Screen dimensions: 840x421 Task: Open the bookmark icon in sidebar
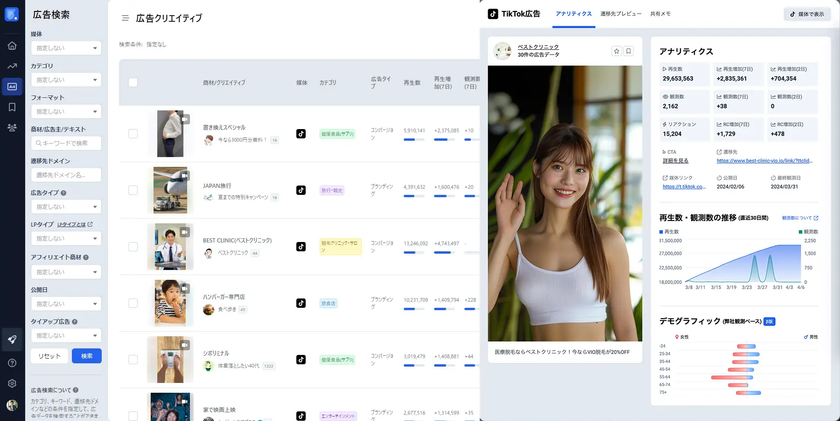12,107
